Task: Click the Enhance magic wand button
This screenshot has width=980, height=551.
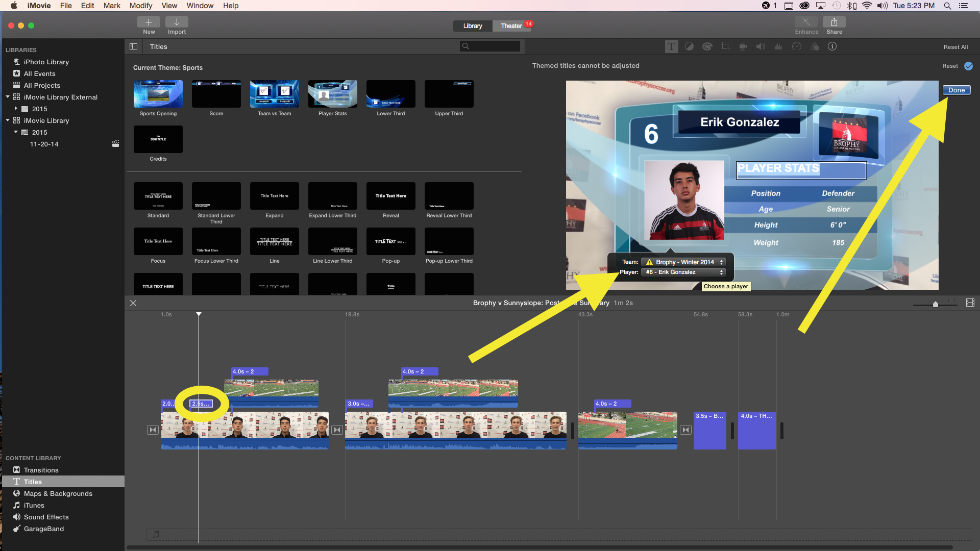Action: [x=806, y=22]
